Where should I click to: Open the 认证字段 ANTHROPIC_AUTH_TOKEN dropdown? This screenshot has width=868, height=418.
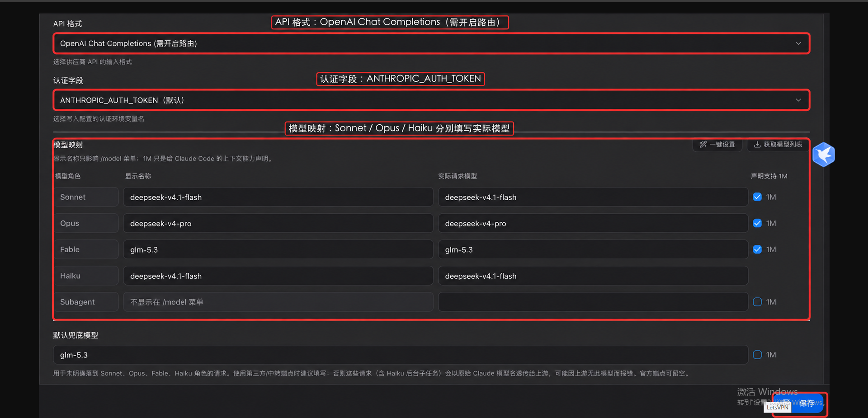click(x=431, y=100)
